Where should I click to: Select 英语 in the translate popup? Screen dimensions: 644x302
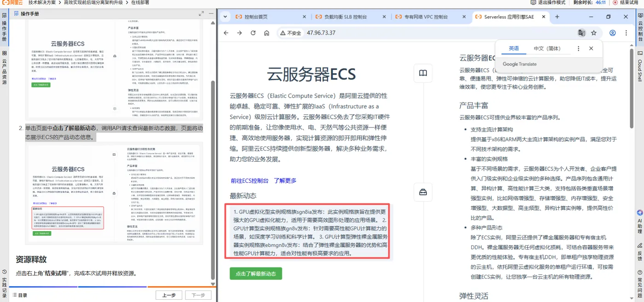tap(514, 48)
